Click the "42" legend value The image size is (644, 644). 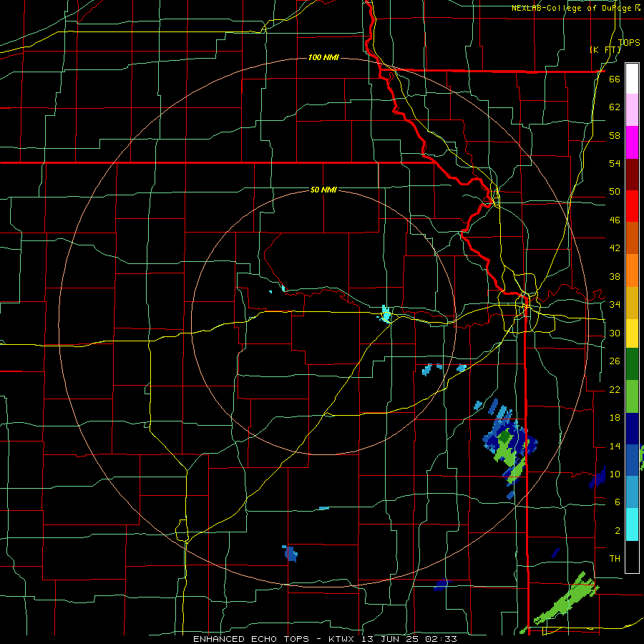click(615, 248)
